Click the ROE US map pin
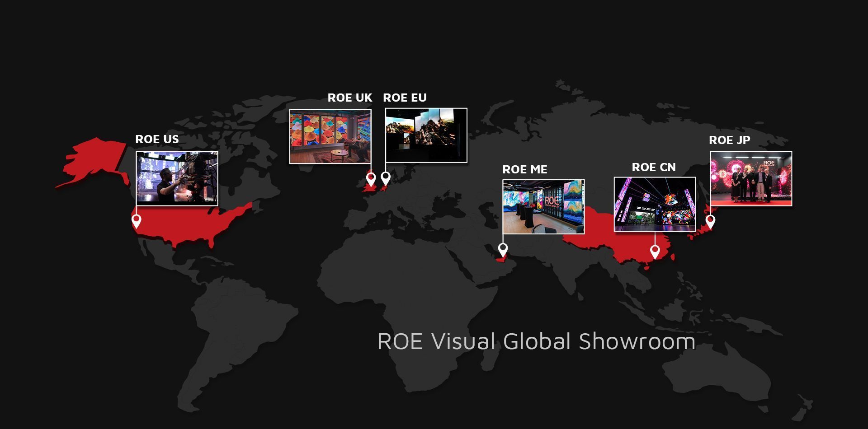Viewport: 868px width, 429px height. coord(137,221)
